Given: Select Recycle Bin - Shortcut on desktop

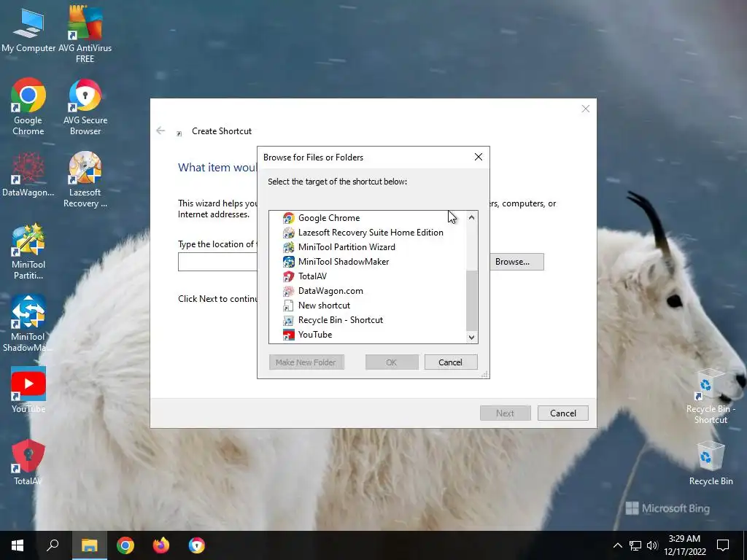Looking at the screenshot, I should pos(711,397).
